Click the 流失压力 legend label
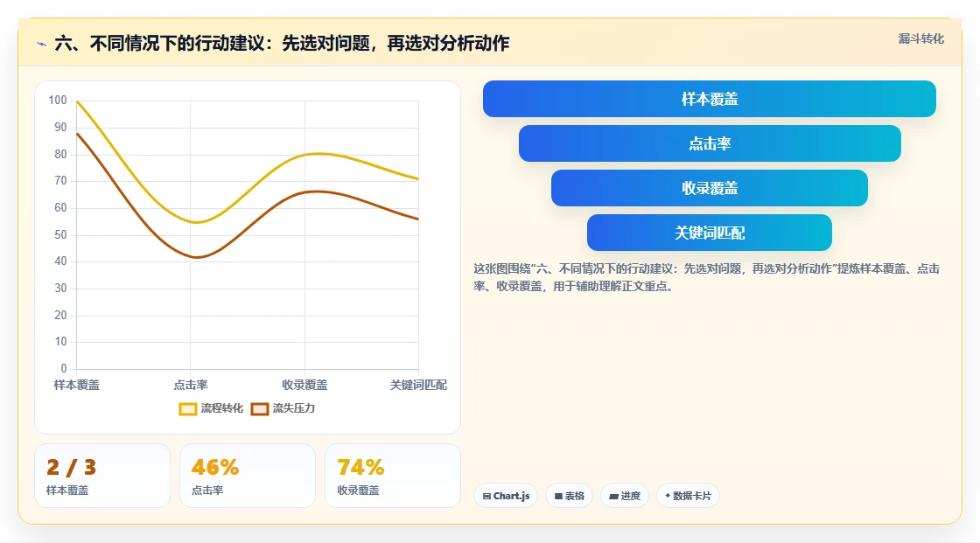Viewport: 980px width, 543px height. (x=294, y=408)
